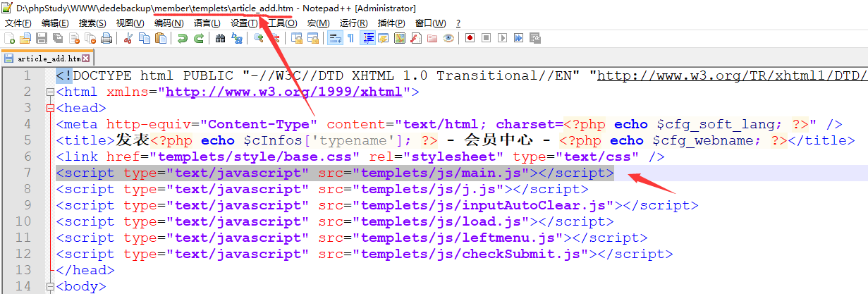This screenshot has height=294, width=868.
Task: Collapse the head tag fold on line 3
Action: [49, 109]
